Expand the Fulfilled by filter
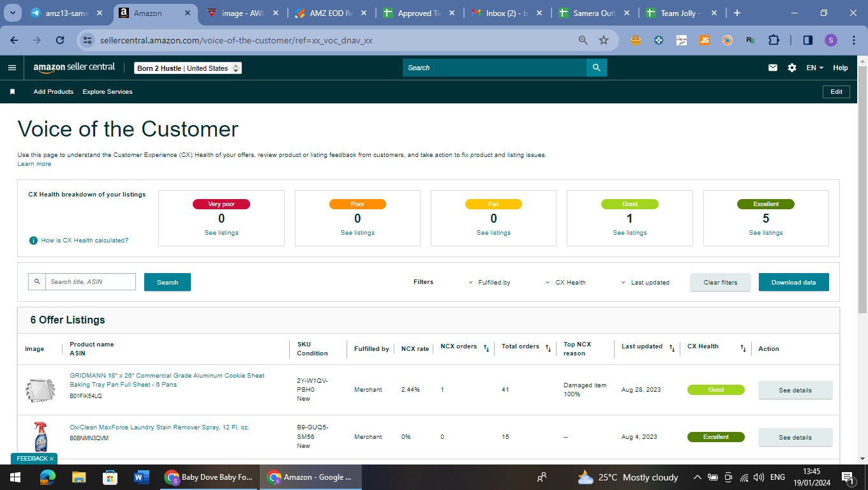The image size is (868, 490). click(x=489, y=282)
